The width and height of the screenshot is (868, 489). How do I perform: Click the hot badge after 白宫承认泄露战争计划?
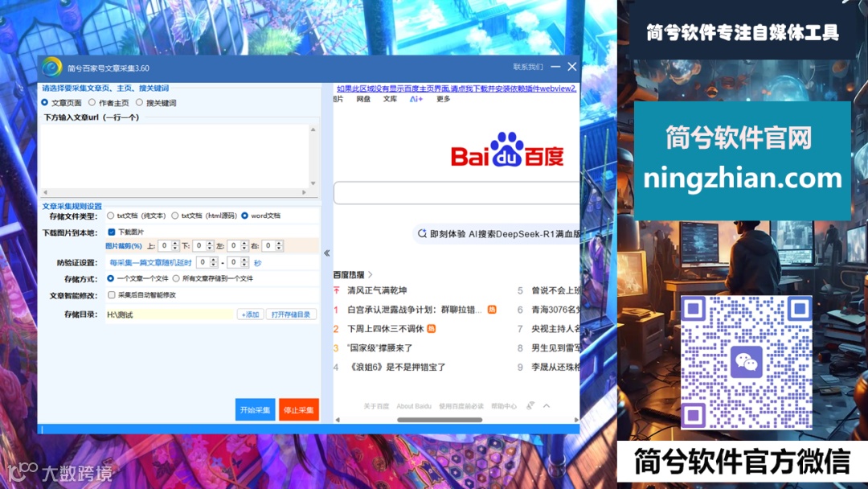coord(492,310)
